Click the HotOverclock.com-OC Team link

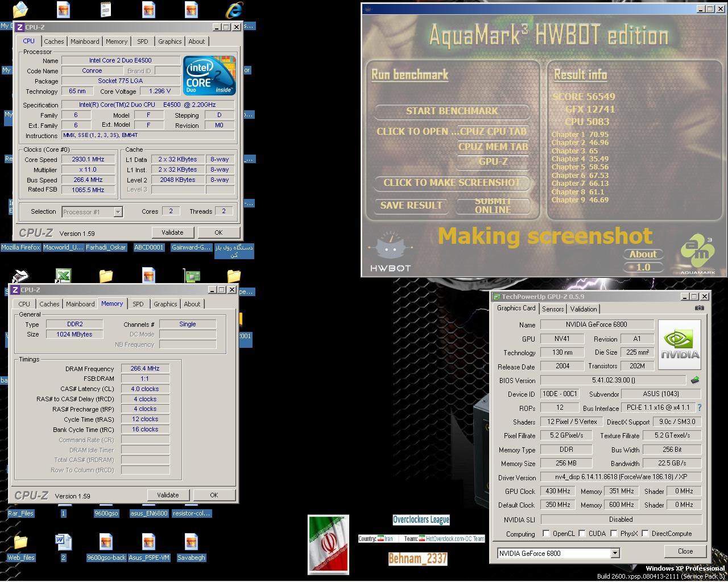(x=455, y=539)
